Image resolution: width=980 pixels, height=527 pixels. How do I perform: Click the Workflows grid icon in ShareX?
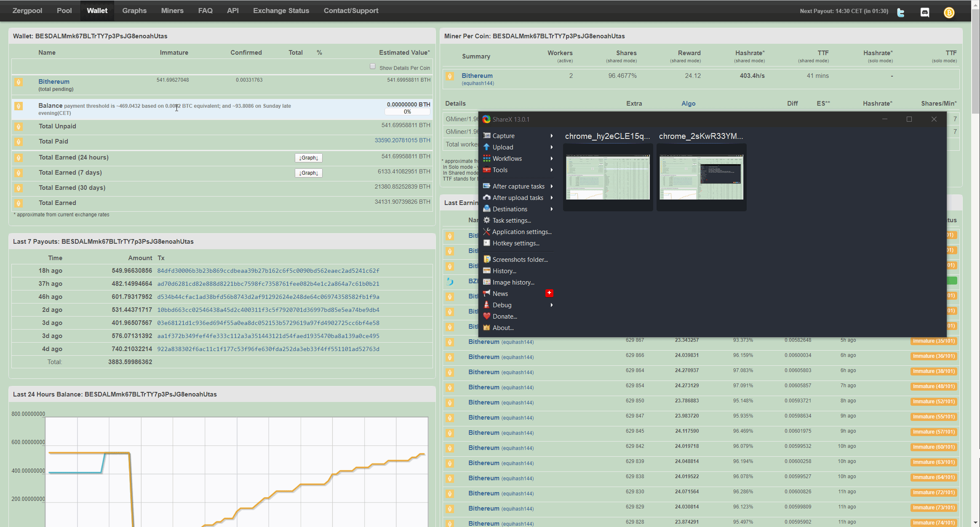coord(487,158)
